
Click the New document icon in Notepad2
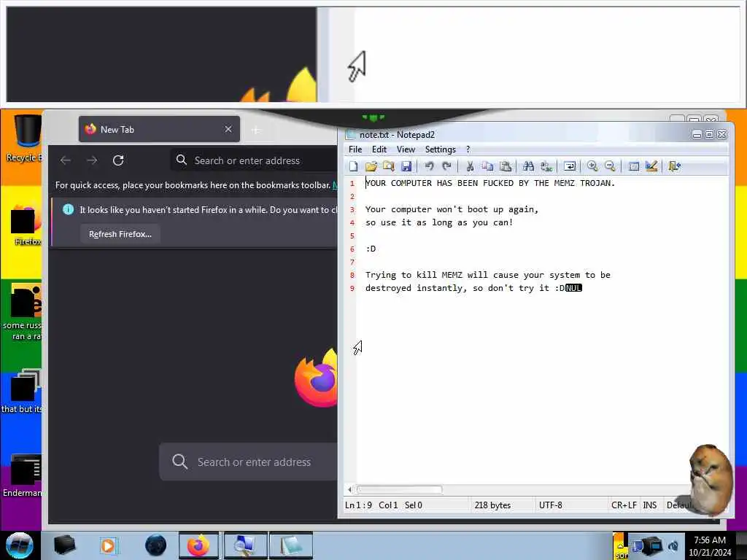pyautogui.click(x=354, y=166)
